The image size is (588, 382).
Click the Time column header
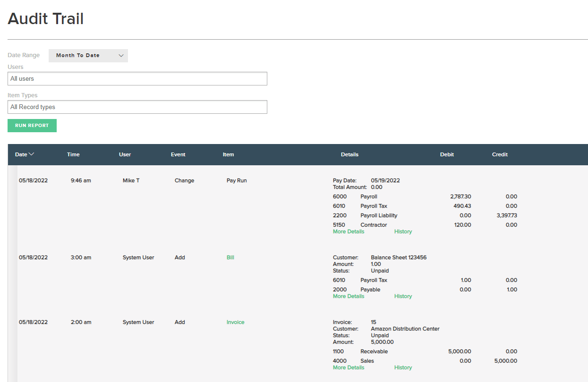(x=73, y=154)
